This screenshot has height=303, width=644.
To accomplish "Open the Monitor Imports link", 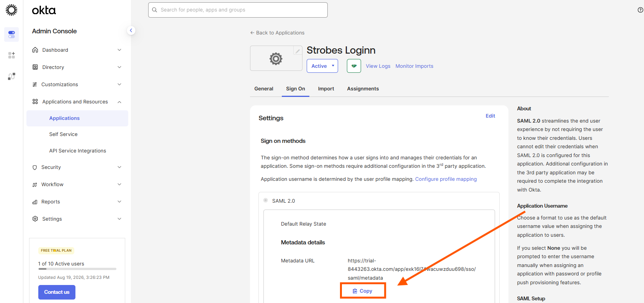I will pos(414,66).
